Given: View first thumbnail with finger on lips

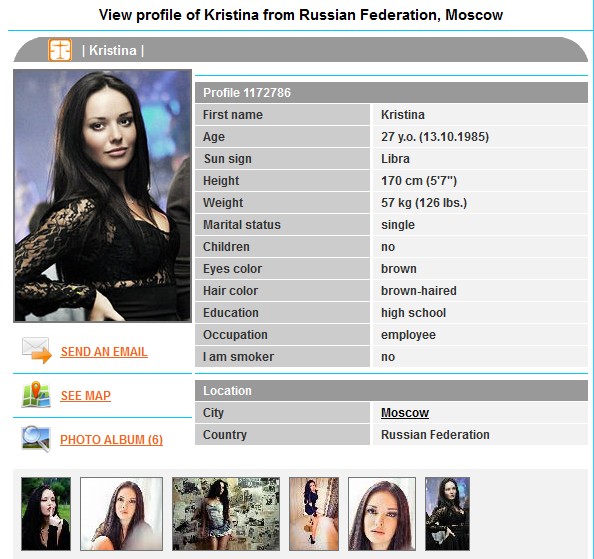Looking at the screenshot, I should (46, 514).
